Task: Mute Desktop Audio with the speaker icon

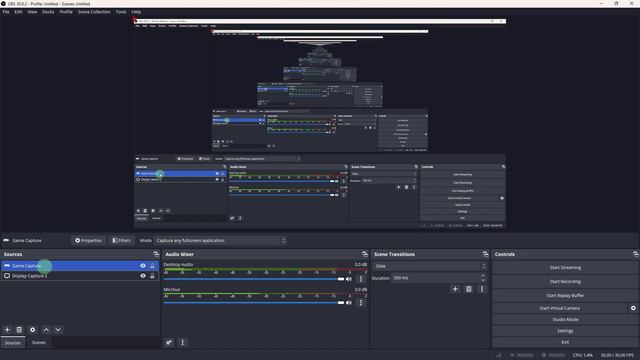Action: pyautogui.click(x=349, y=279)
